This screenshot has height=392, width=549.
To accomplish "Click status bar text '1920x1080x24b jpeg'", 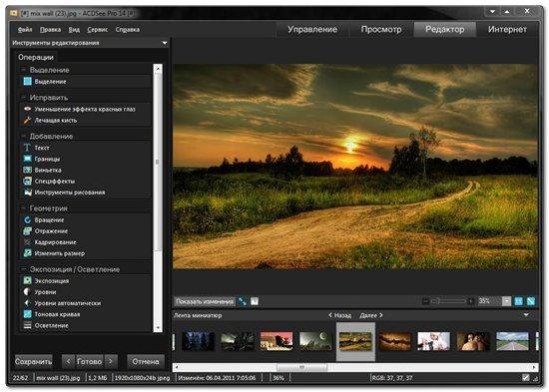I will (x=142, y=378).
